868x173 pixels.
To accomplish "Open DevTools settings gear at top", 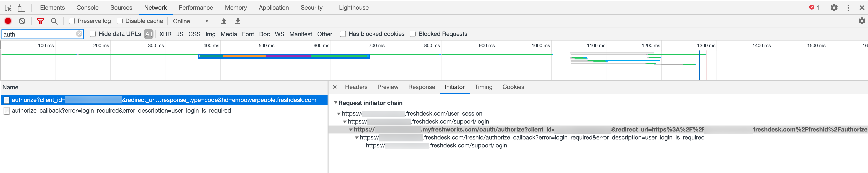I will tap(834, 8).
